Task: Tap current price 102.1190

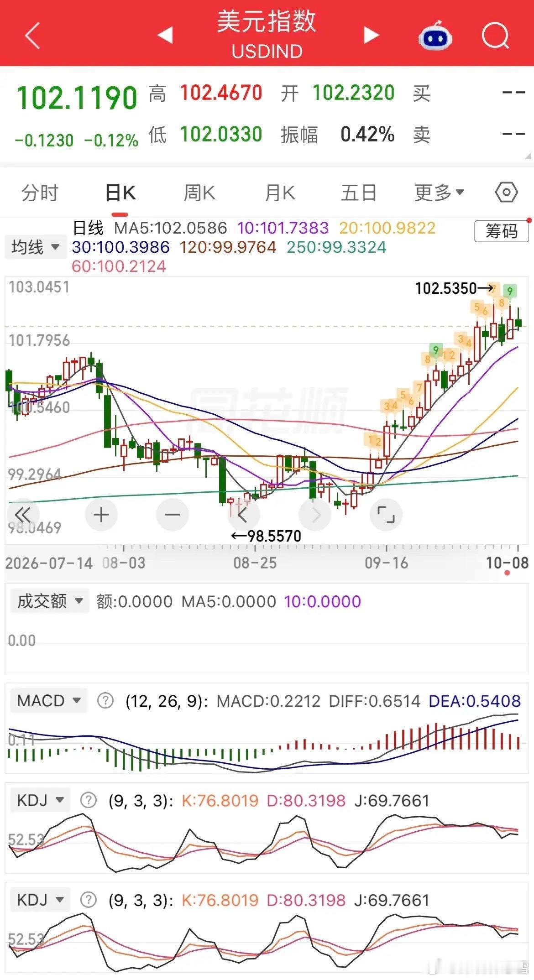Action: pyautogui.click(x=77, y=98)
